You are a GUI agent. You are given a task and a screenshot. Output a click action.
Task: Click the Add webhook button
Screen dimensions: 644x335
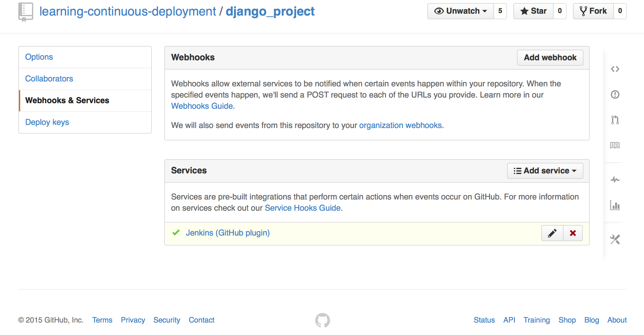(x=550, y=58)
